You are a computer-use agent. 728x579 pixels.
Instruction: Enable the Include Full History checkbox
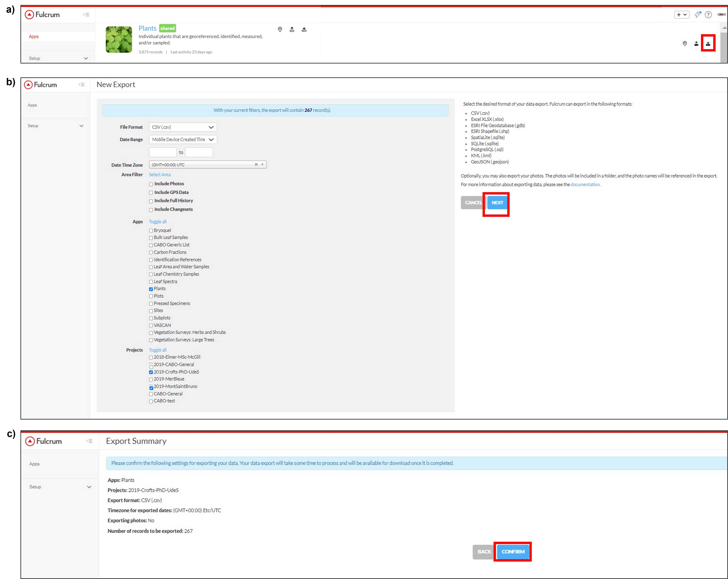pos(151,201)
